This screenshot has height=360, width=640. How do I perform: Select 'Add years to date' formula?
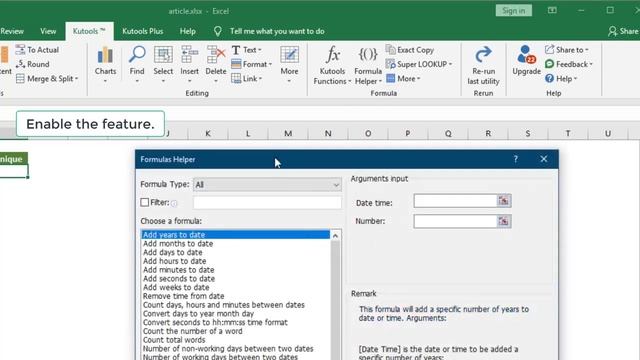[236, 235]
